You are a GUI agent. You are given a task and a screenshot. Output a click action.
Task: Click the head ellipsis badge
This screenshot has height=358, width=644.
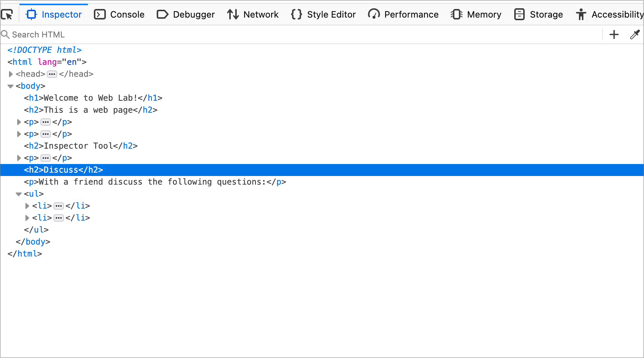[x=52, y=74]
